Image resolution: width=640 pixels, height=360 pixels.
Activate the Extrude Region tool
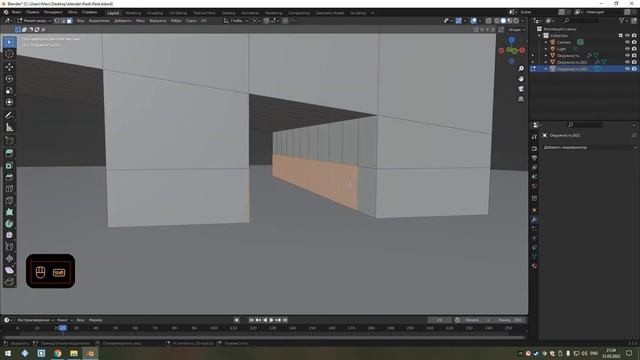(9, 153)
